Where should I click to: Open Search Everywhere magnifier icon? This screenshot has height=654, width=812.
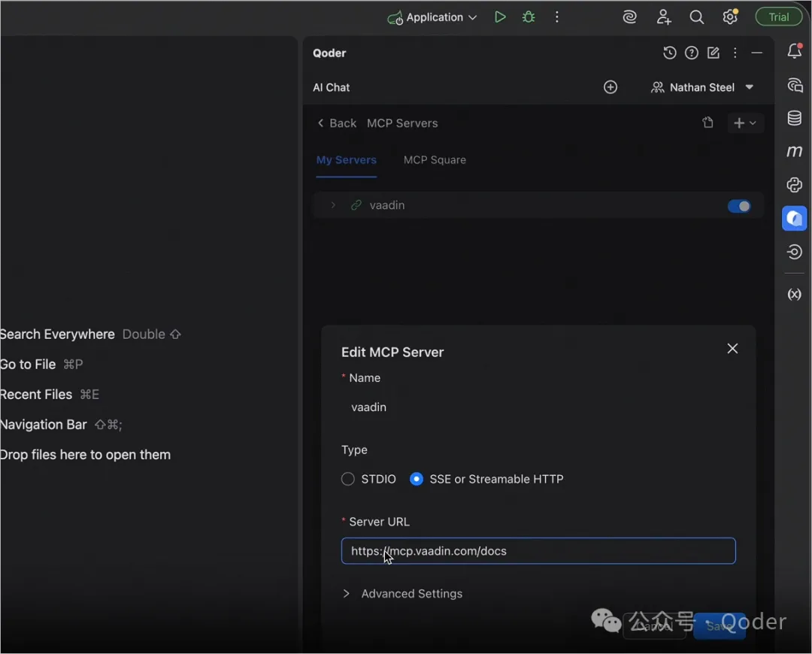pyautogui.click(x=696, y=17)
